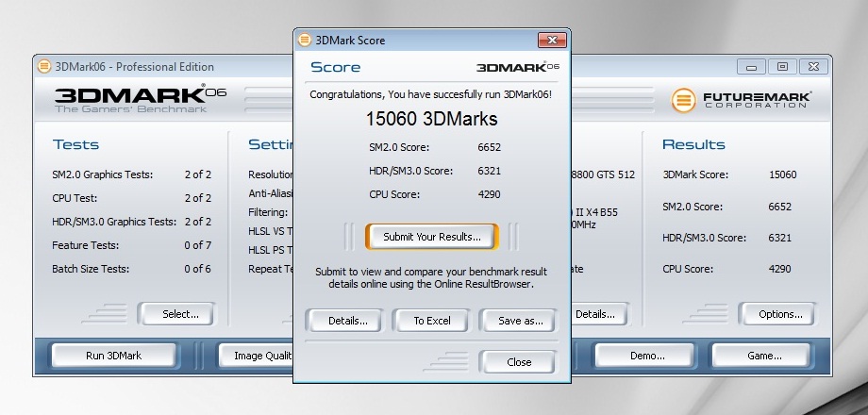Click the 3DMark Score dialog title icon
Viewport: 868px width, 415px height.
pos(305,41)
